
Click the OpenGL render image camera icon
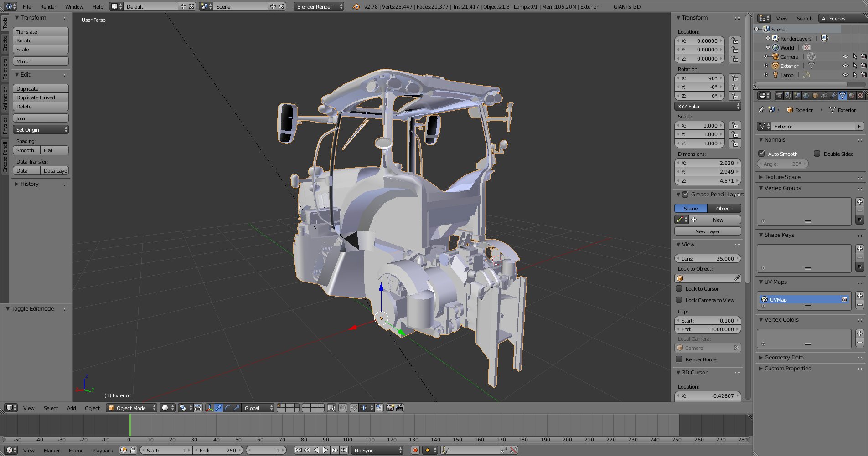click(x=390, y=408)
